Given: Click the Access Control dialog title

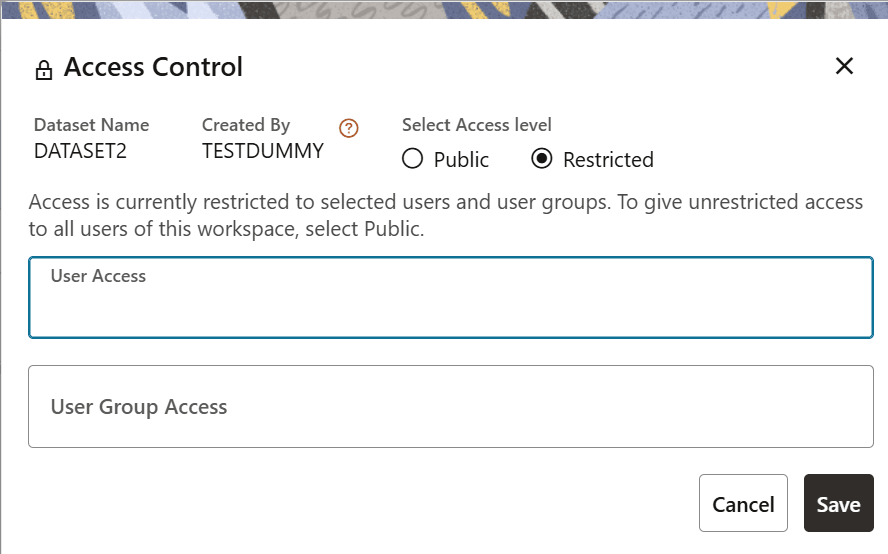Looking at the screenshot, I should [153, 67].
